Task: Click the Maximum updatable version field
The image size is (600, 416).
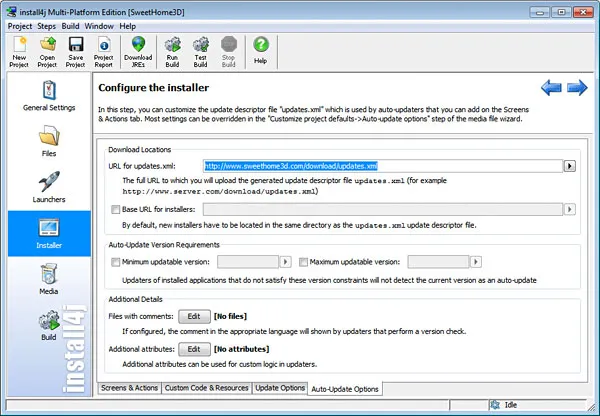Action: tap(439, 262)
